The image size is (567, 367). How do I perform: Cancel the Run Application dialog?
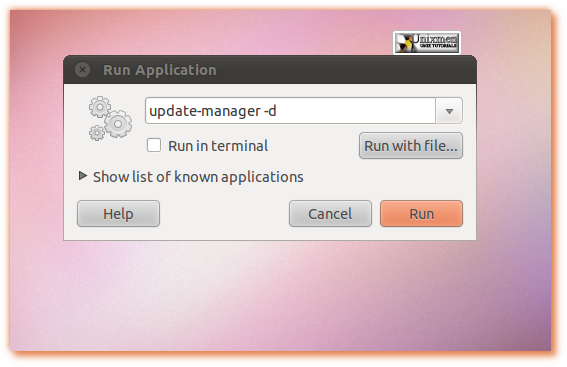pyautogui.click(x=330, y=214)
